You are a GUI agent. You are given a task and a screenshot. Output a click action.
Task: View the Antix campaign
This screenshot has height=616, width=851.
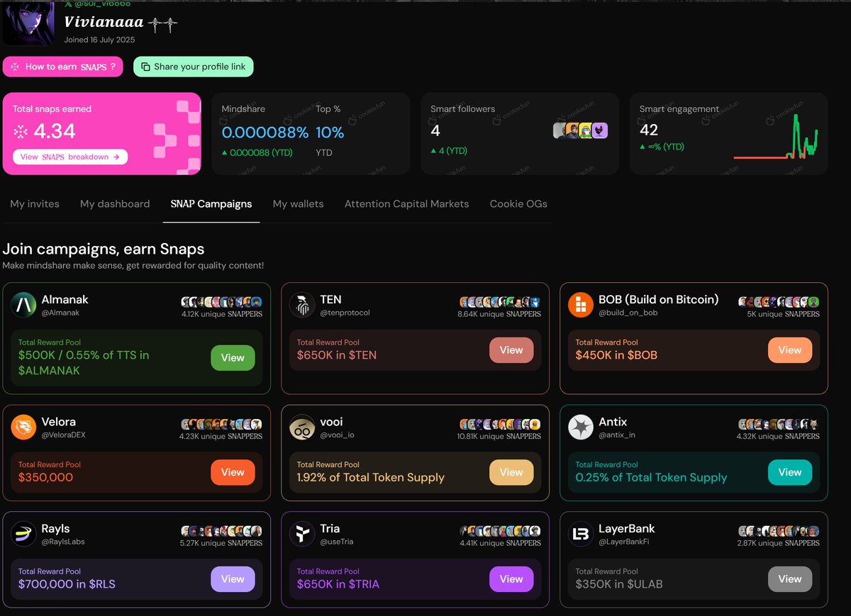click(790, 472)
